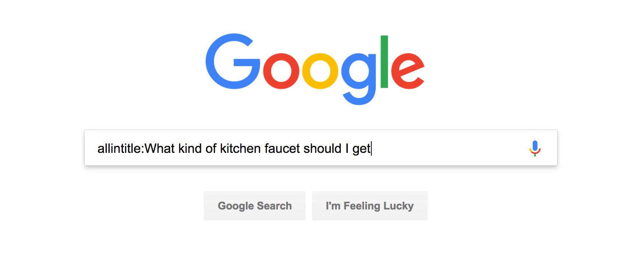Click the first red o in Google logo

(x=281, y=71)
